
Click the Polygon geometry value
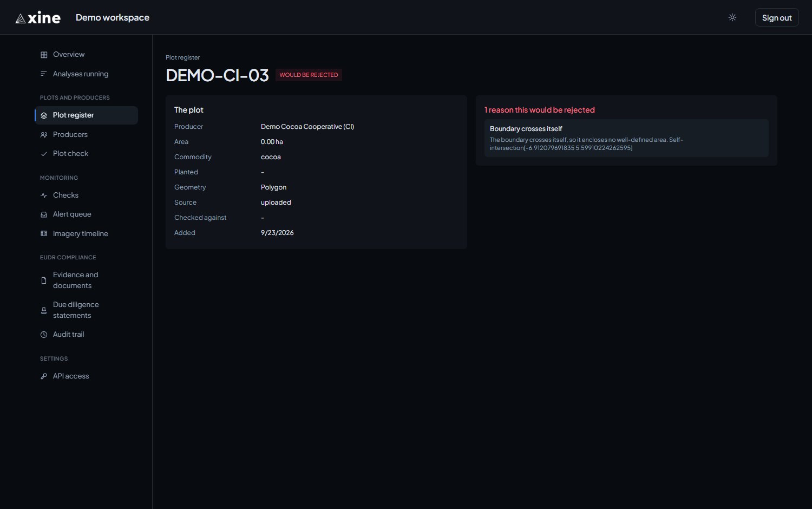pos(274,187)
